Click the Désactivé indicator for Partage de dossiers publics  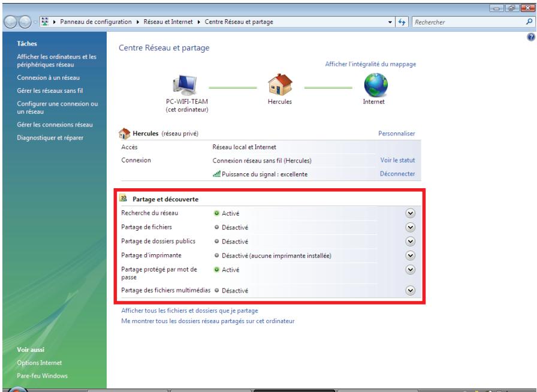click(216, 241)
